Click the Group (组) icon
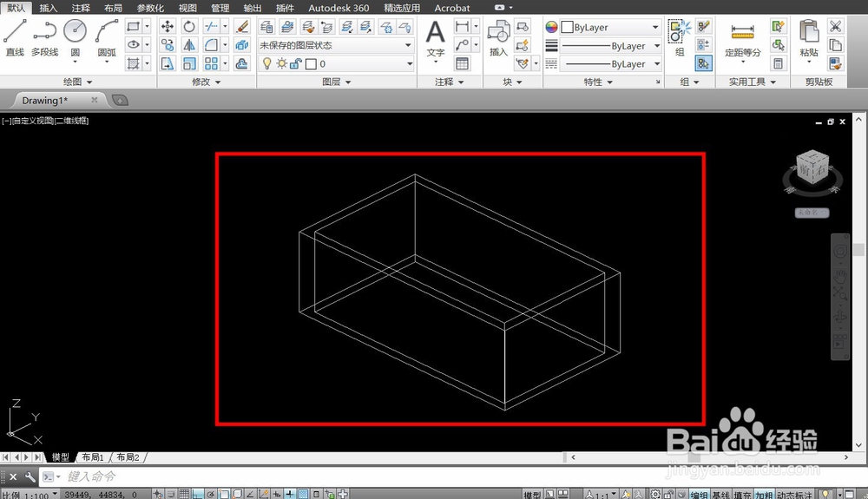 (680, 37)
